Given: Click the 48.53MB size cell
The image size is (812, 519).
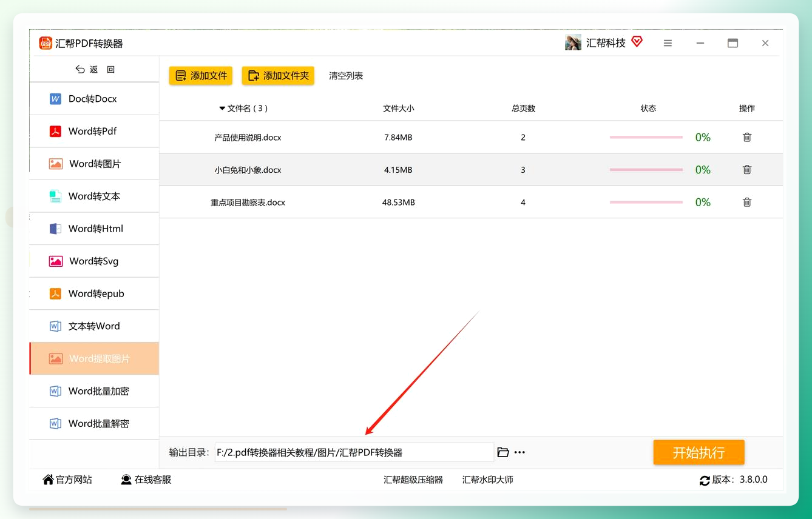Looking at the screenshot, I should click(x=398, y=203).
